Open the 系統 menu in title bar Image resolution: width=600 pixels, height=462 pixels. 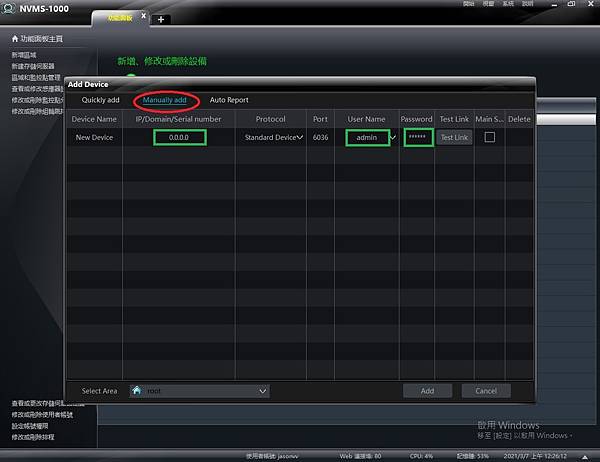click(x=508, y=3)
